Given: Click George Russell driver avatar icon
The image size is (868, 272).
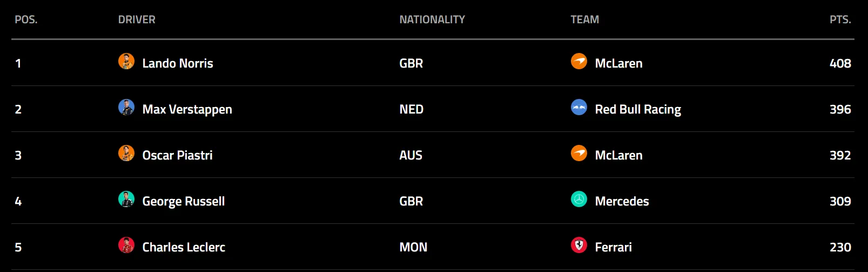Looking at the screenshot, I should (126, 200).
